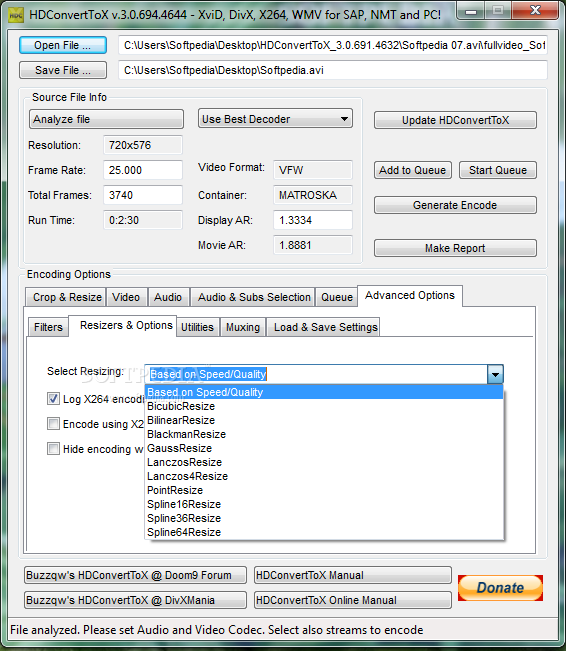Viewport: 566px width, 651px height.
Task: Click the Frame Rate 25.000 field
Action: pos(143,170)
